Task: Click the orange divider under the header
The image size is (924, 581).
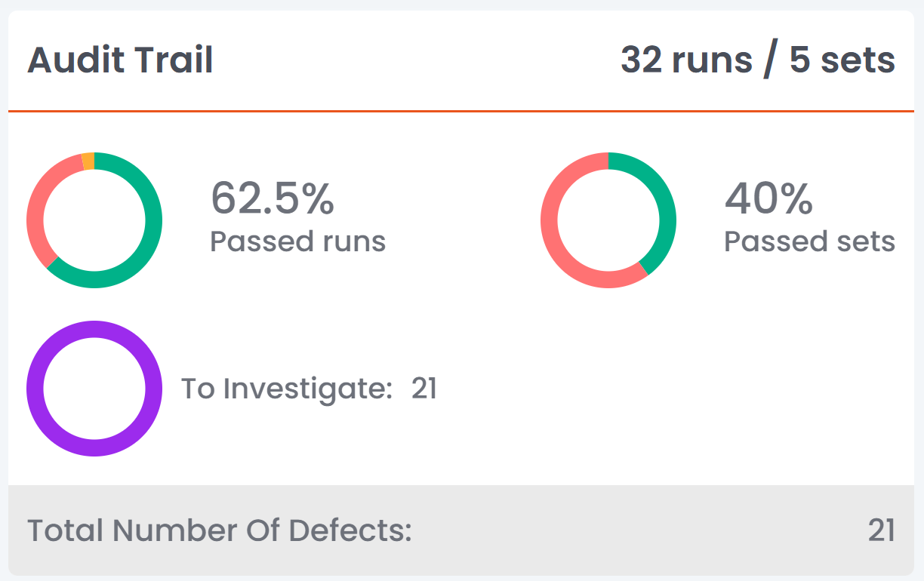Action: 460,112
